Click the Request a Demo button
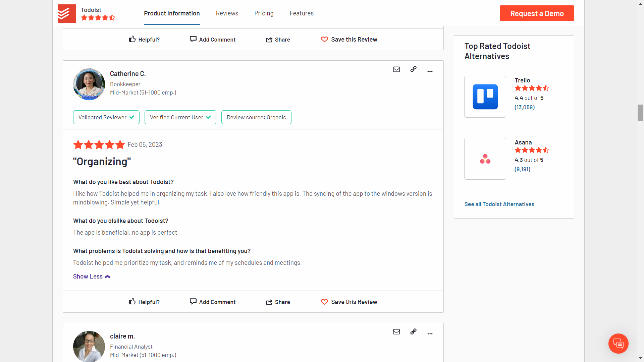Image resolution: width=644 pixels, height=362 pixels. [537, 13]
